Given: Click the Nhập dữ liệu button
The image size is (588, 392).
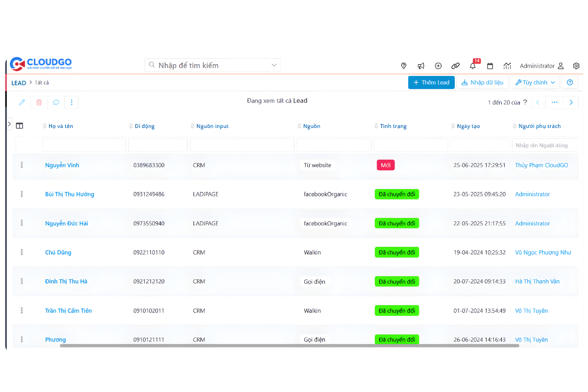Looking at the screenshot, I should (x=482, y=82).
